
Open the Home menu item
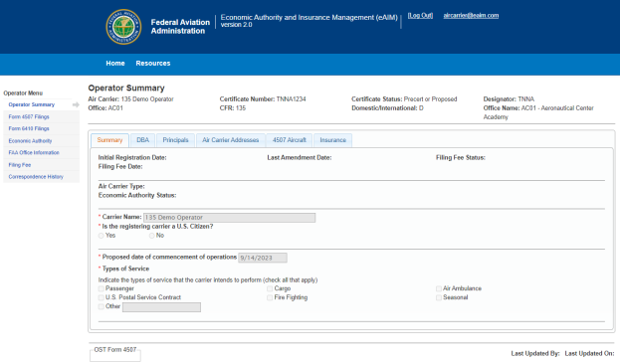click(x=115, y=64)
